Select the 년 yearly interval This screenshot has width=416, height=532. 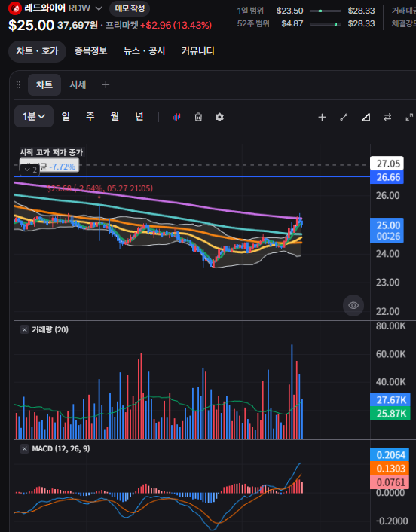(x=139, y=117)
